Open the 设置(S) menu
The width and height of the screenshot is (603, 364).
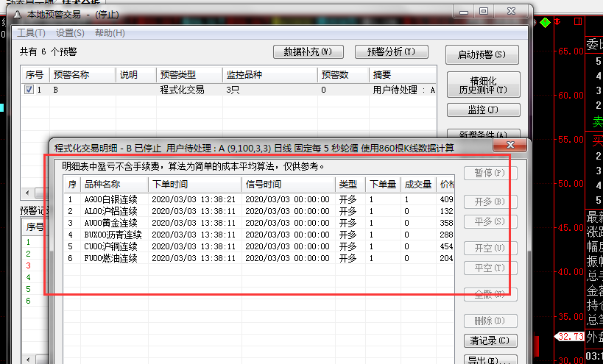point(70,33)
